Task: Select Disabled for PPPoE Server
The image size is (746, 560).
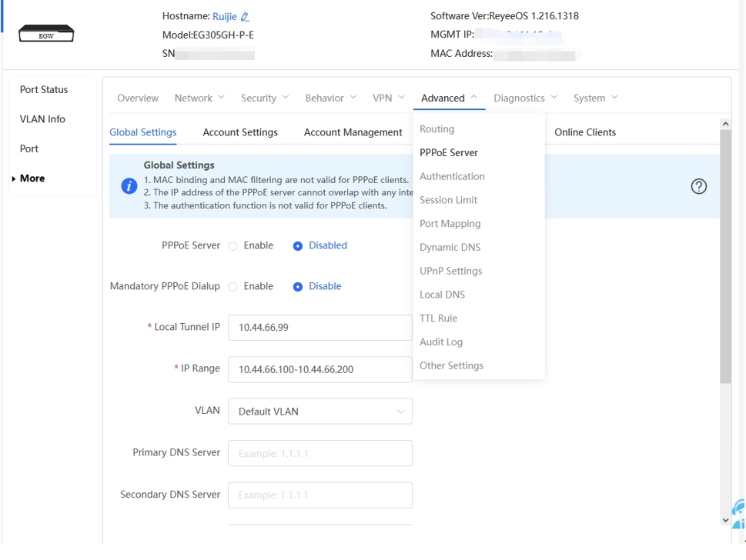Action: 298,246
